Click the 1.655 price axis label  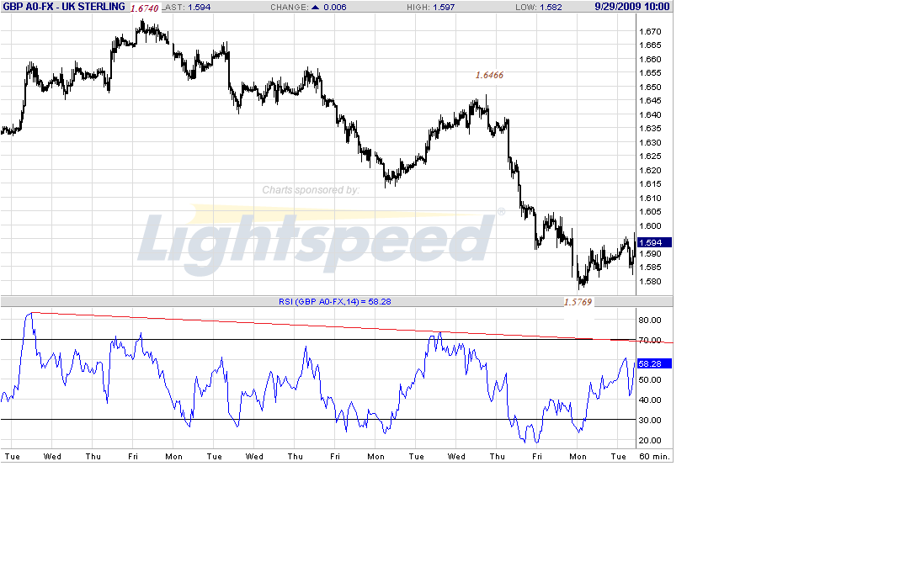point(650,73)
